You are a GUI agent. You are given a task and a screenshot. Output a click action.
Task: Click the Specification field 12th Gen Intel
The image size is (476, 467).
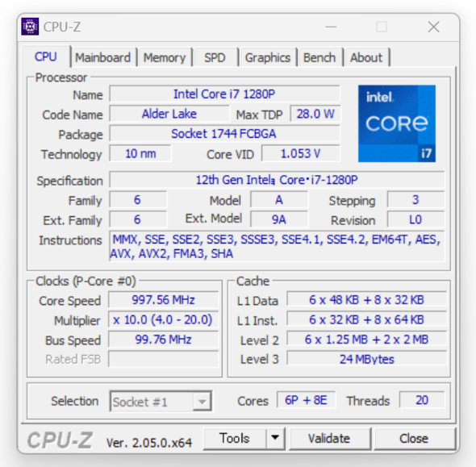(x=277, y=180)
